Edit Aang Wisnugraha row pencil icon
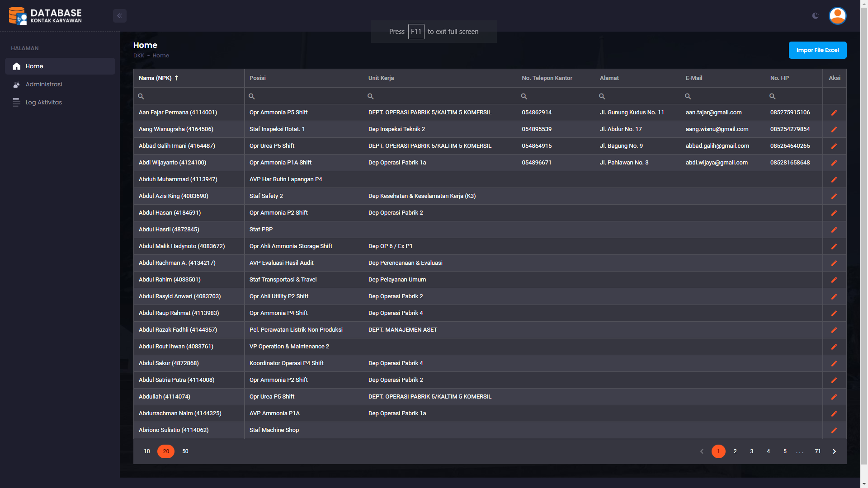Screen dimensions: 868x488 tap(834, 130)
